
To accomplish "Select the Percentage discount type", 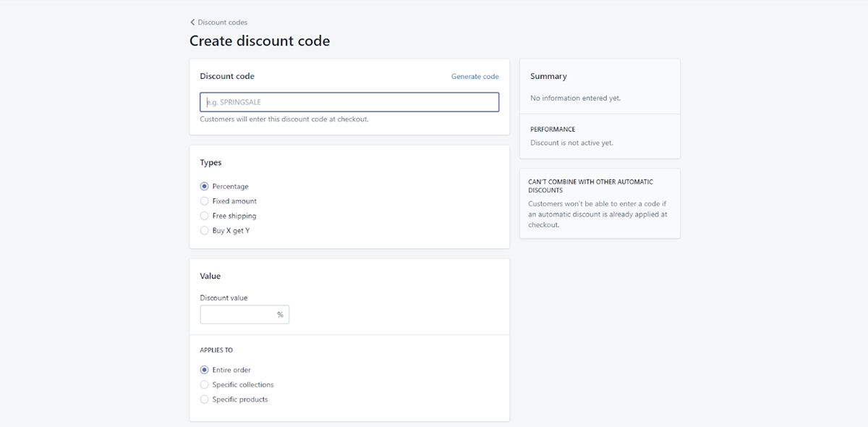I will [x=224, y=186].
